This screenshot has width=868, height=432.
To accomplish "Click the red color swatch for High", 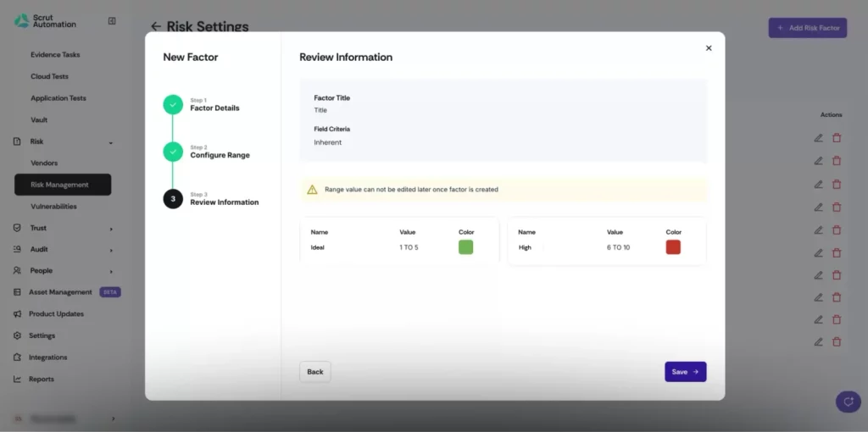I will pyautogui.click(x=673, y=247).
